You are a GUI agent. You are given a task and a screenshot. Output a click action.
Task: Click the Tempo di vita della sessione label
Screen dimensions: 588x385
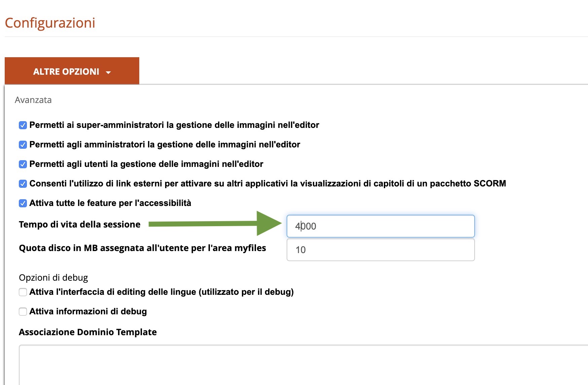[80, 224]
